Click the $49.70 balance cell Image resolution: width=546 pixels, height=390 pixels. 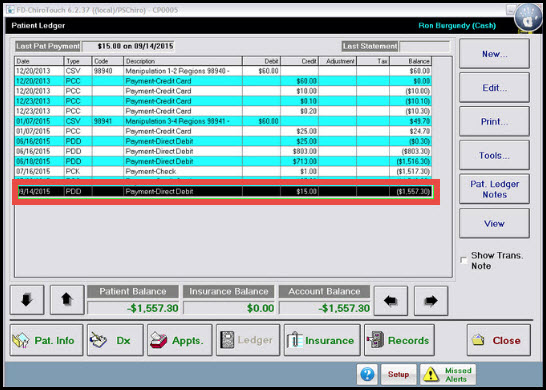(x=411, y=121)
